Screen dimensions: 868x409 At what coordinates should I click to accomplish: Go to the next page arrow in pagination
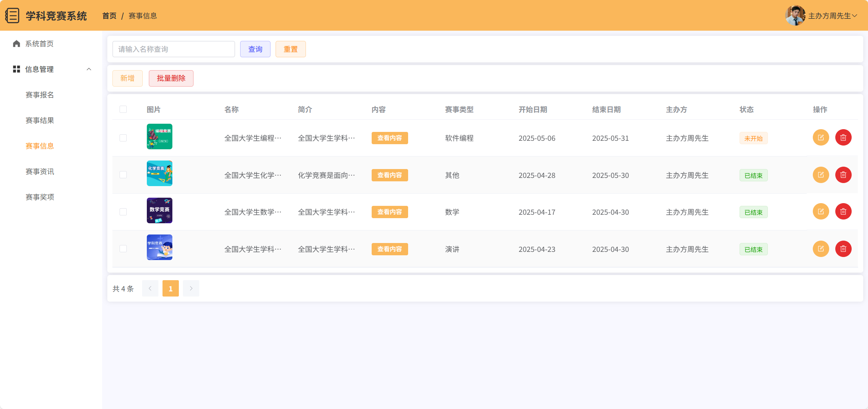191,288
